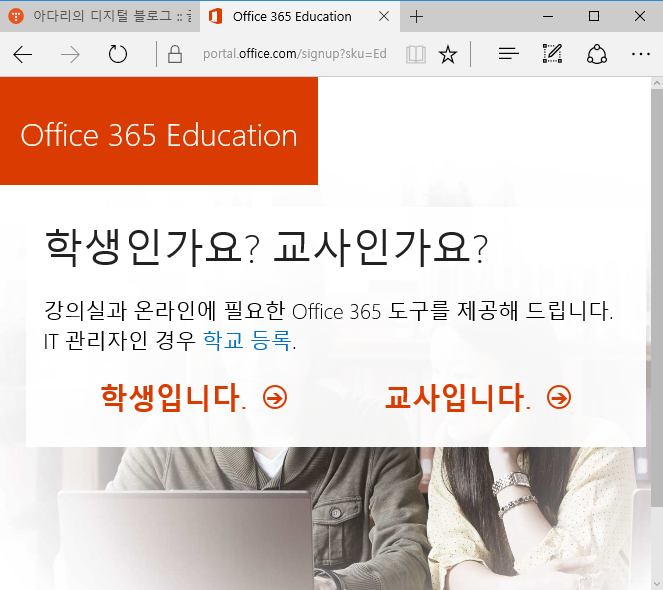663x590 pixels.
Task: Click the Share icon in toolbar
Action: tap(597, 54)
